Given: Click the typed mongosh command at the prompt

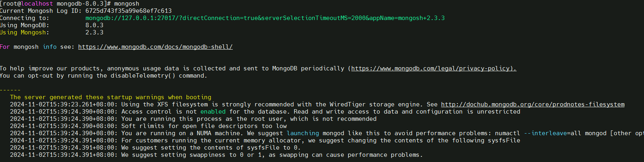Looking at the screenshot, I should coord(127,4).
